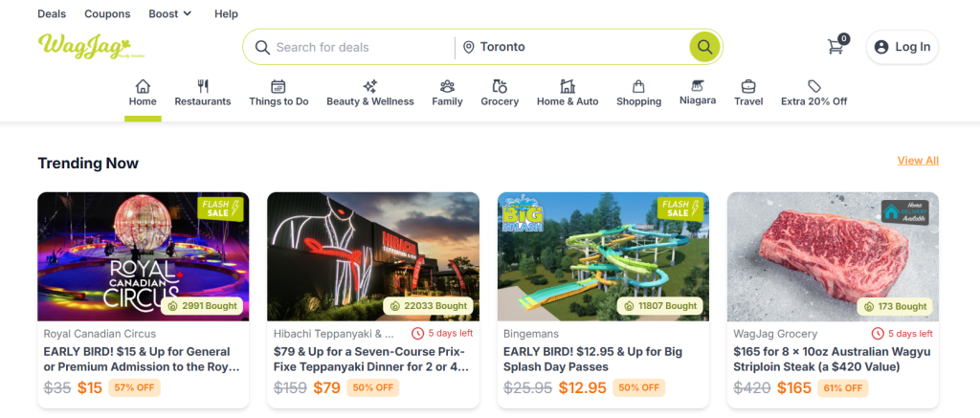Select the Beauty & Wellness sparkle icon

coord(370,86)
